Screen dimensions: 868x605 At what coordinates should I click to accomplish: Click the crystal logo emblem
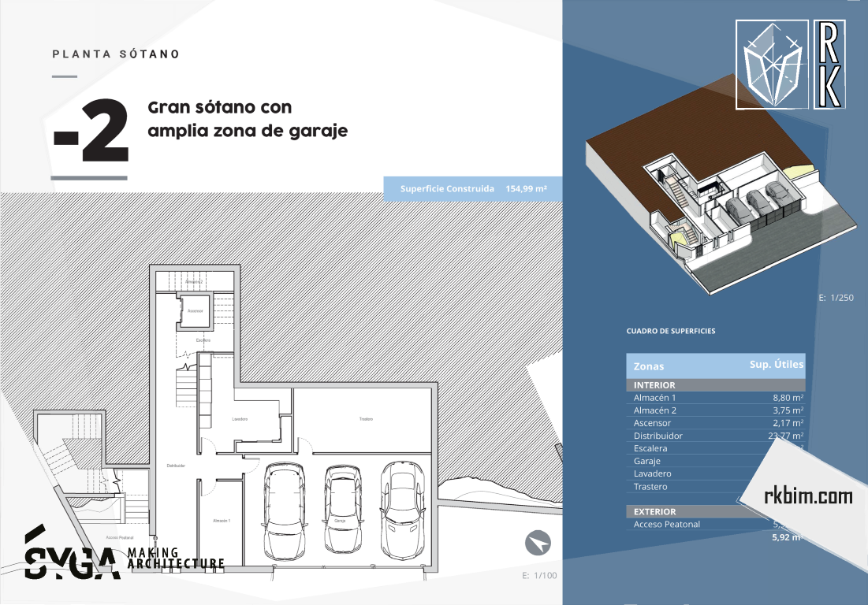pyautogui.click(x=772, y=65)
